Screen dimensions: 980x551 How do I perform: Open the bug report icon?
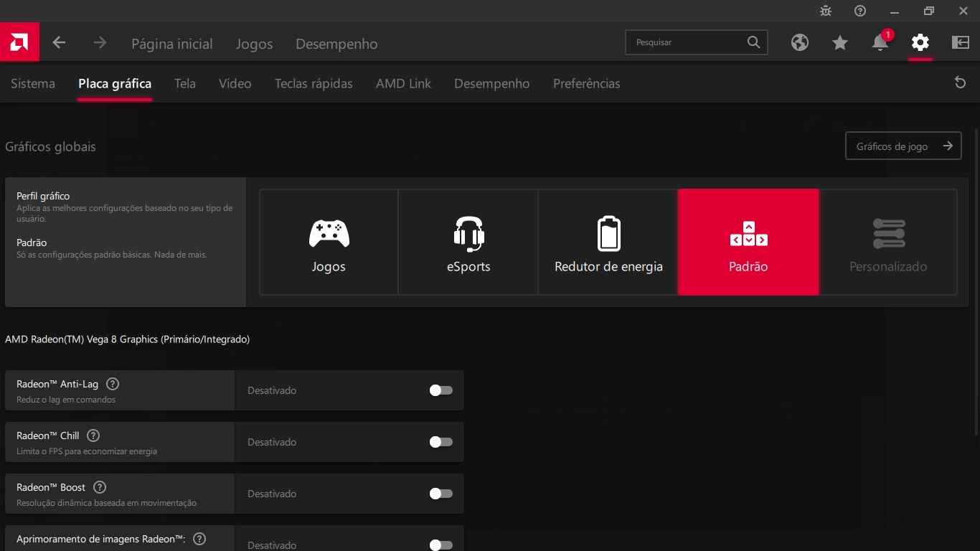pos(826,11)
